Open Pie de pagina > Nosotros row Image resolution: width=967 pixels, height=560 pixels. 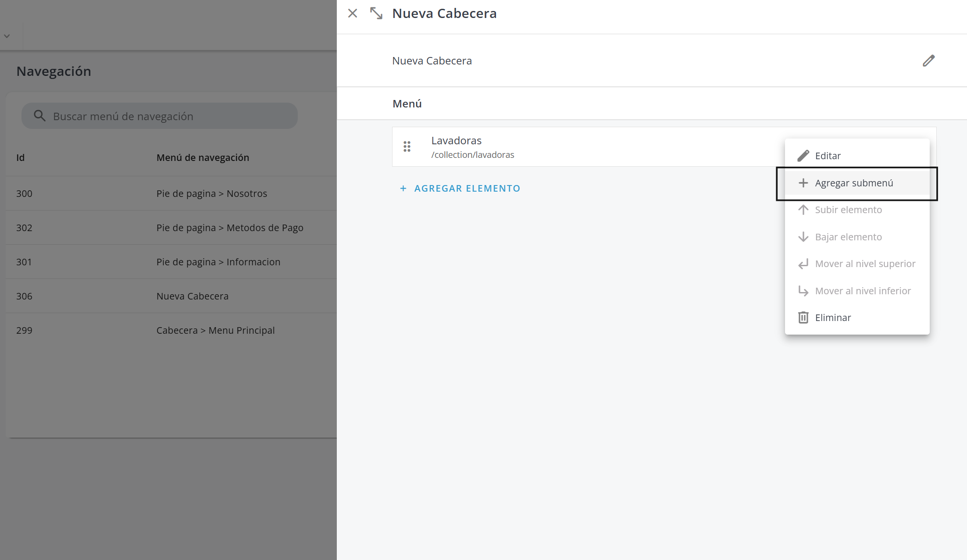(x=211, y=193)
